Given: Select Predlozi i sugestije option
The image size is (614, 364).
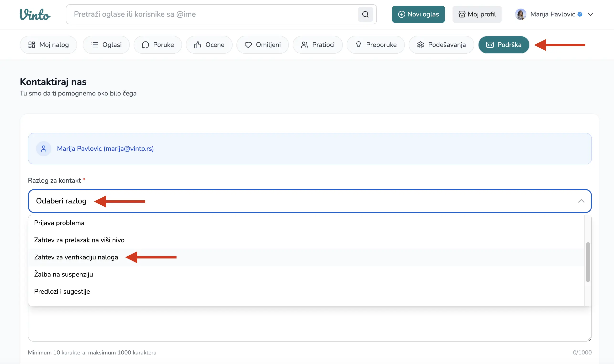Looking at the screenshot, I should [x=62, y=291].
